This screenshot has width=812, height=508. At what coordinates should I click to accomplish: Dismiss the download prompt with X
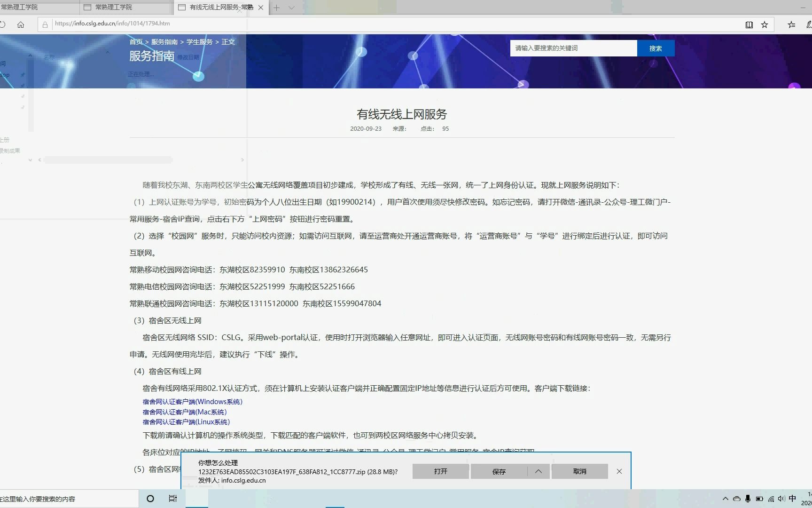619,471
